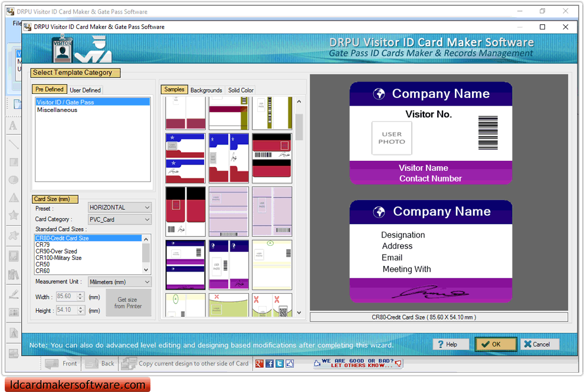Maximize the inner DRPU dialog window

(x=542, y=27)
